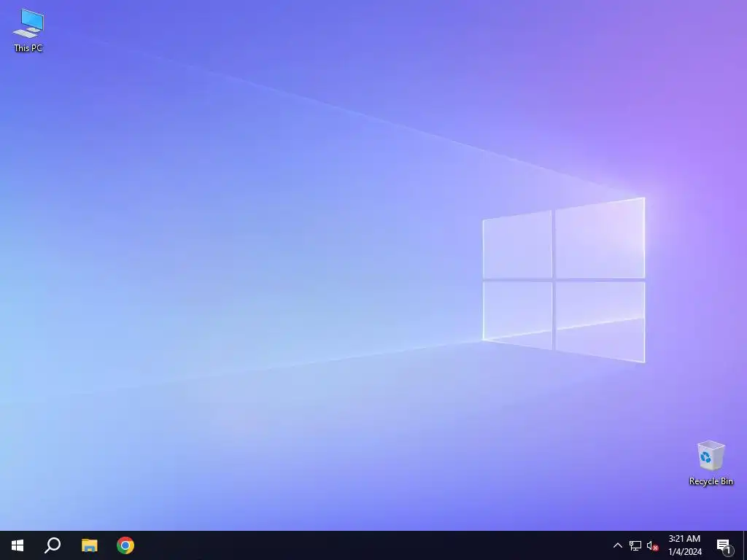Open the Windows Start menu
Image resolution: width=747 pixels, height=560 pixels.
pyautogui.click(x=18, y=545)
